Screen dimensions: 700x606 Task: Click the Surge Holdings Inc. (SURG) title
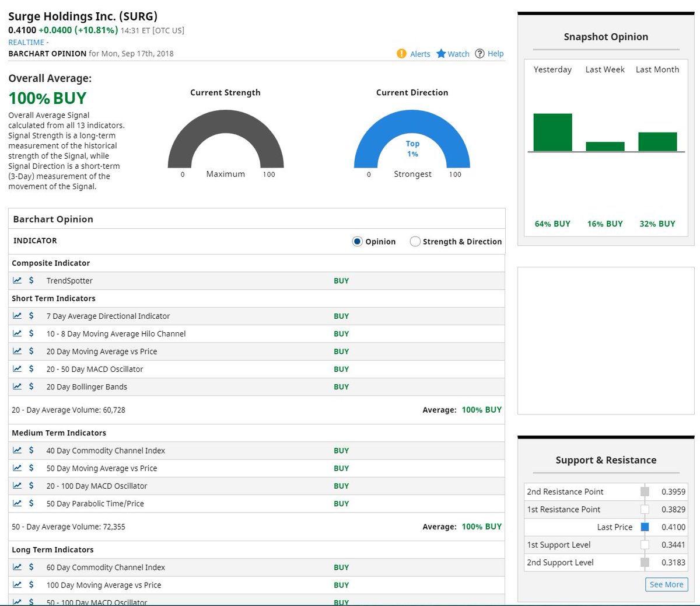(x=83, y=16)
